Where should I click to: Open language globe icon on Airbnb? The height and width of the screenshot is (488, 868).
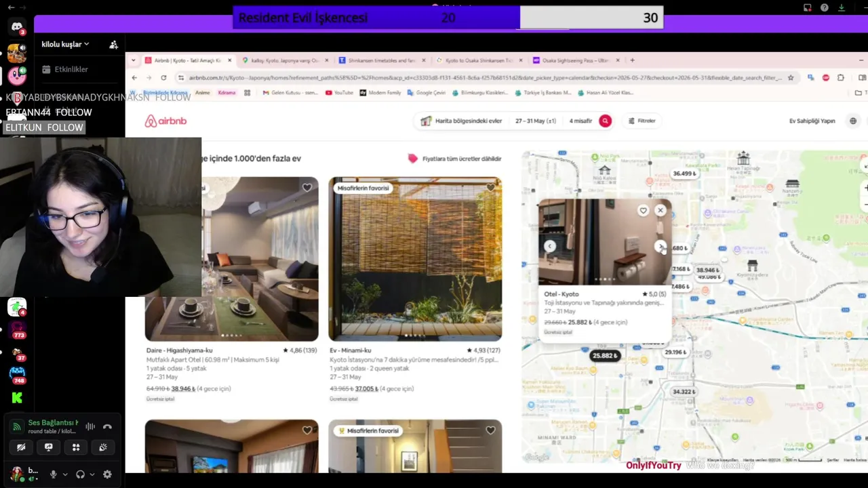853,121
